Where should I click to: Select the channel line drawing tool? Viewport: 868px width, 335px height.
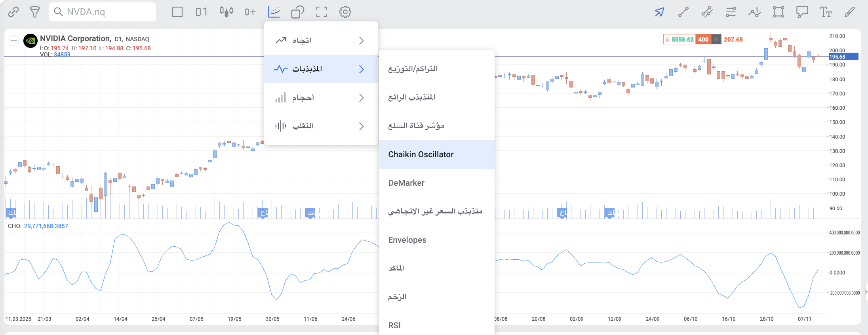(707, 12)
